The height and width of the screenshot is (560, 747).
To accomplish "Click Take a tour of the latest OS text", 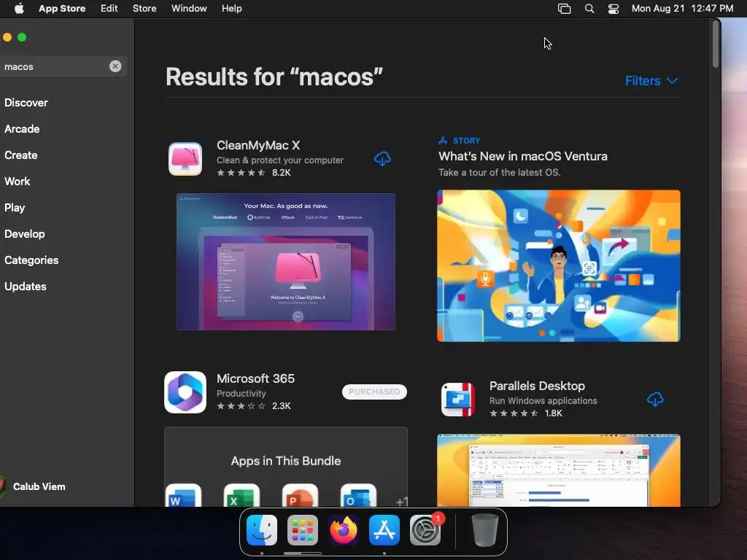I will 499,172.
